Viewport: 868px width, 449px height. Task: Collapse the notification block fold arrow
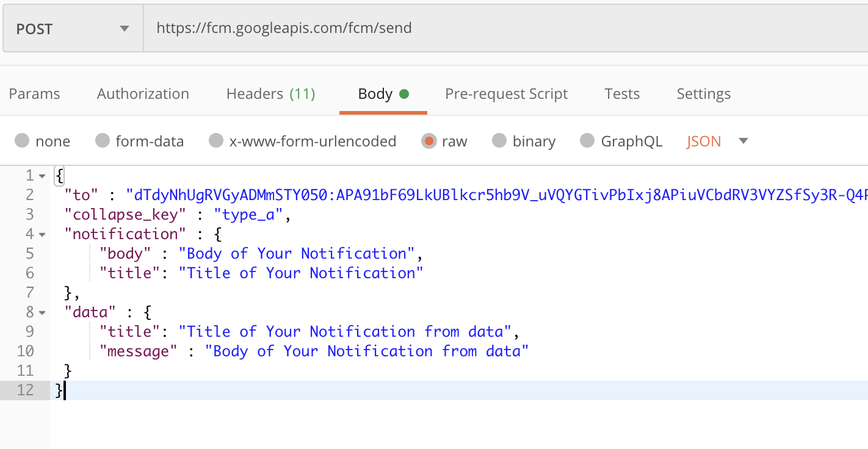click(42, 234)
